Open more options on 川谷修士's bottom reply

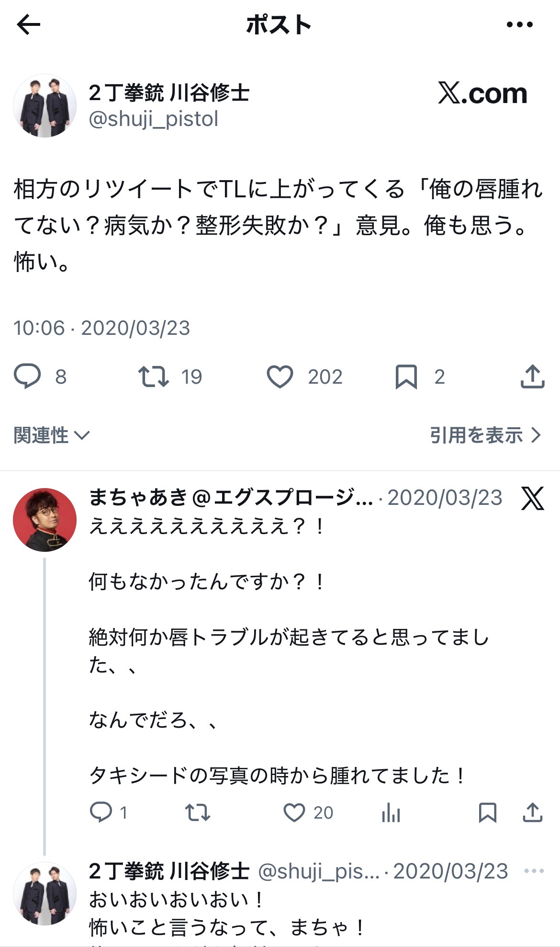click(534, 871)
